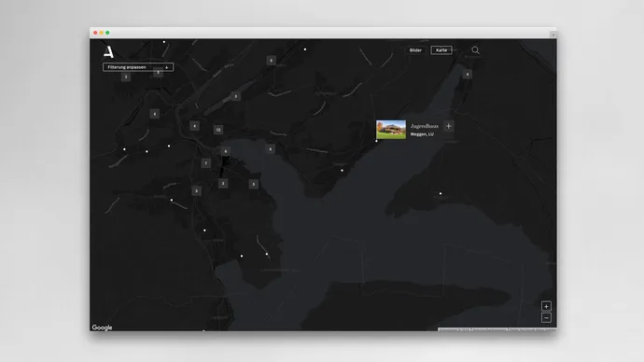Click the Jugendhaus title

425,126
